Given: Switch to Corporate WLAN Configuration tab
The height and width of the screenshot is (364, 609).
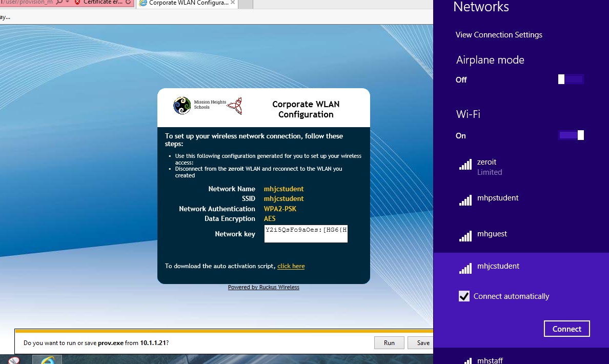Looking at the screenshot, I should 185,3.
